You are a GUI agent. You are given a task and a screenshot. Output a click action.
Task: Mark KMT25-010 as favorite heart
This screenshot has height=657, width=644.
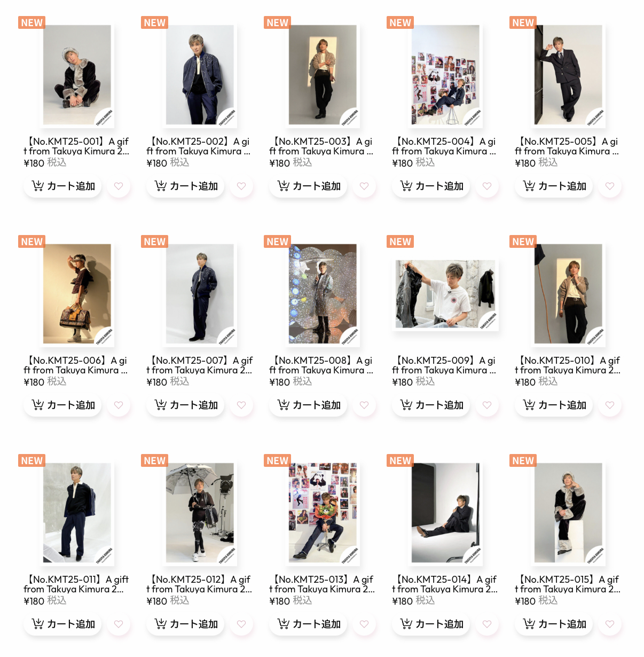click(x=610, y=405)
